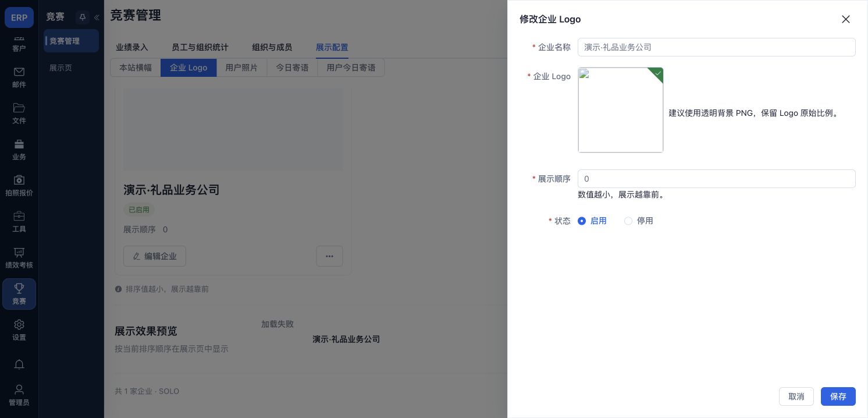The image size is (868, 418).
Task: Open the three-dots more menu on company card
Action: click(x=329, y=256)
